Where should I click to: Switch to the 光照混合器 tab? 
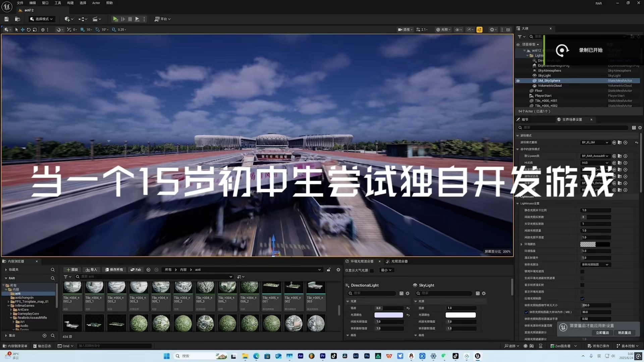(x=397, y=261)
